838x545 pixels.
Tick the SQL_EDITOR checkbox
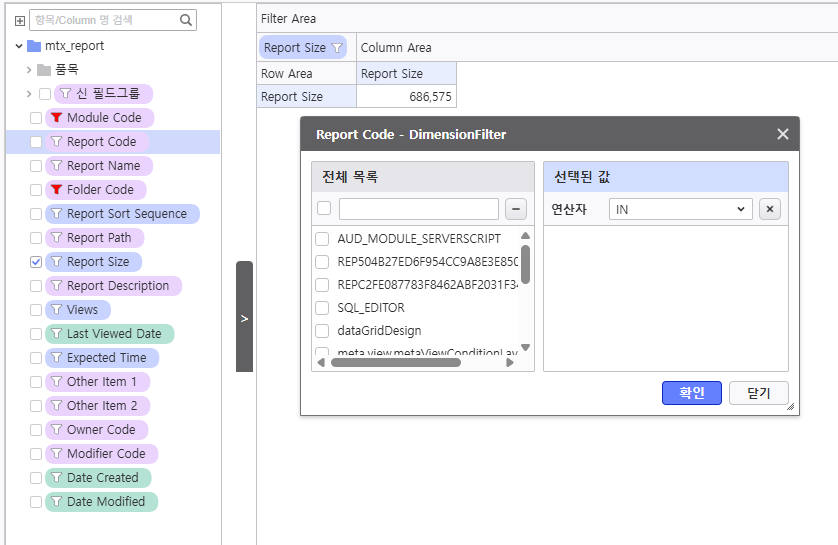click(322, 308)
